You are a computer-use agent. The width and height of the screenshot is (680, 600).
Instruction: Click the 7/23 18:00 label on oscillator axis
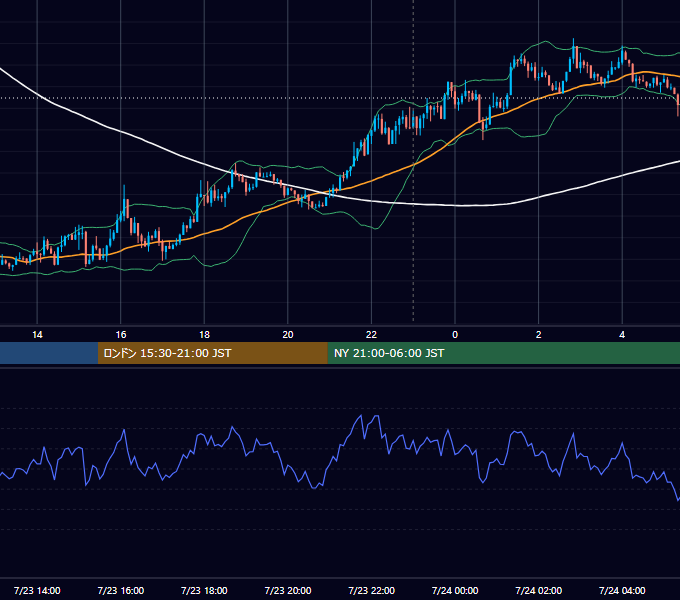pos(204,590)
